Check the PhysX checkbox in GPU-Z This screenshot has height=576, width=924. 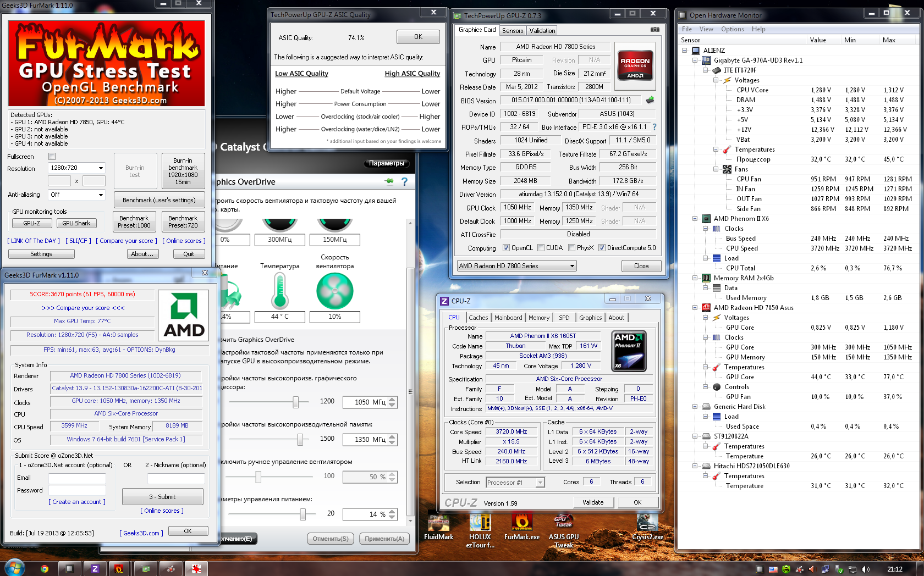(572, 248)
